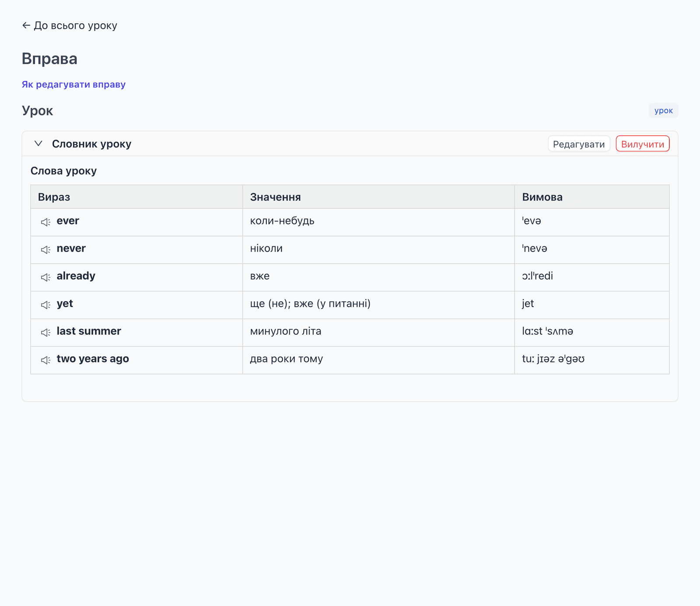Play audio for the word "ever"

[x=45, y=222]
